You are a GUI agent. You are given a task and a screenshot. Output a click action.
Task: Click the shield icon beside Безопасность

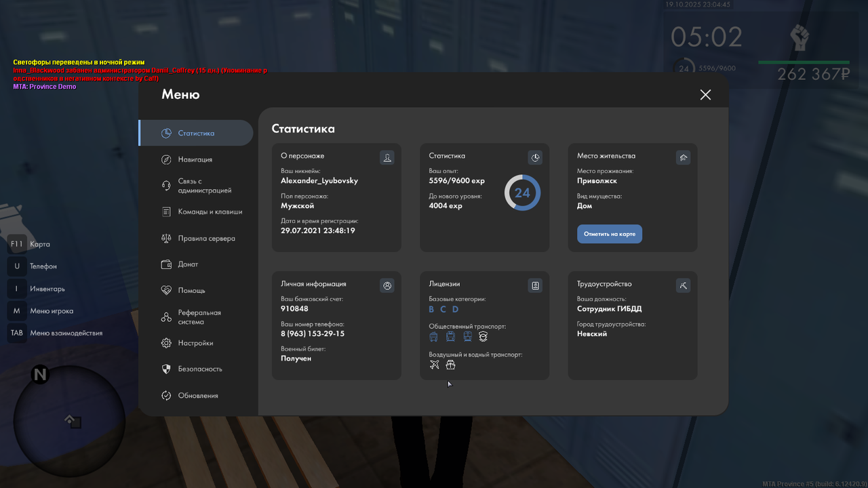tap(166, 369)
